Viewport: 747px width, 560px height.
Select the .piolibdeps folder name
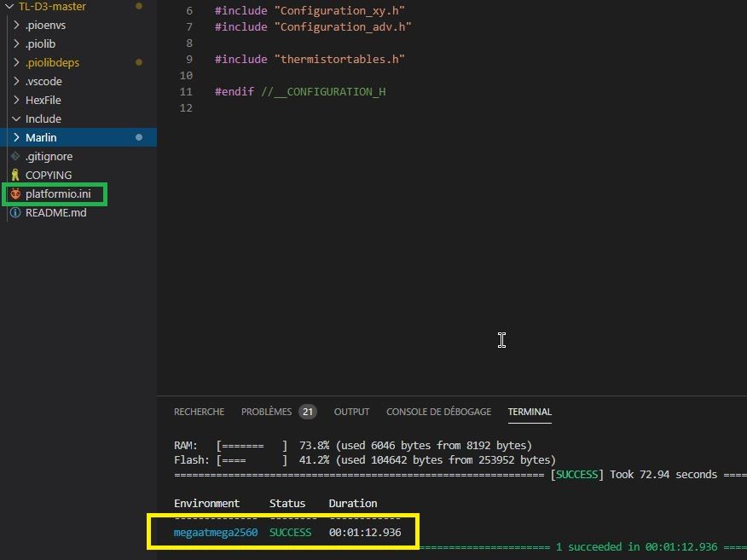click(52, 63)
